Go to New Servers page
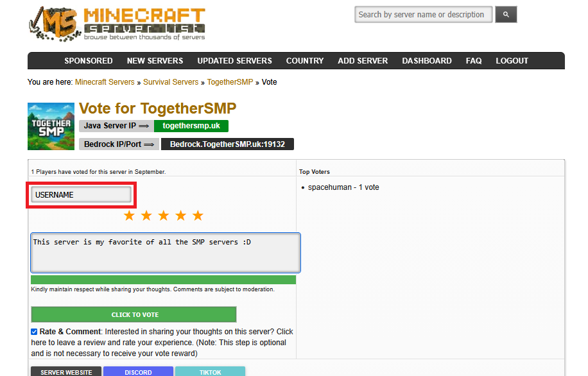 pos(155,61)
